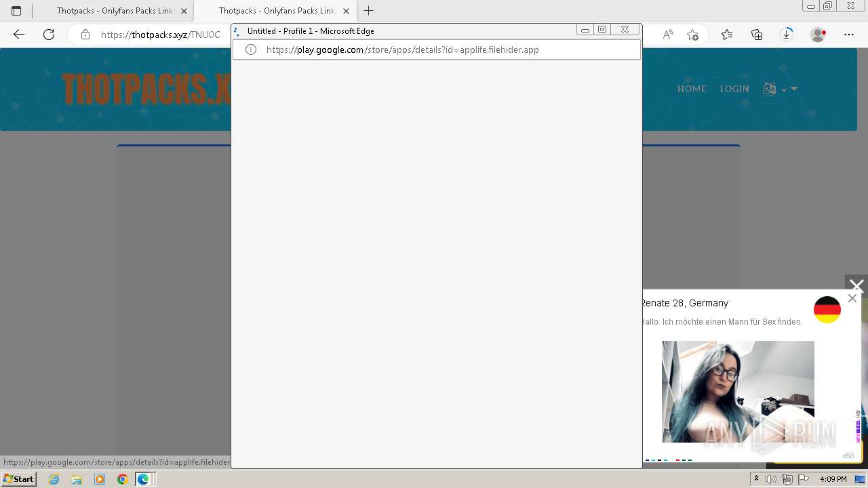The width and height of the screenshot is (868, 488).
Task: Open the media player taskbar icon
Action: [x=100, y=479]
